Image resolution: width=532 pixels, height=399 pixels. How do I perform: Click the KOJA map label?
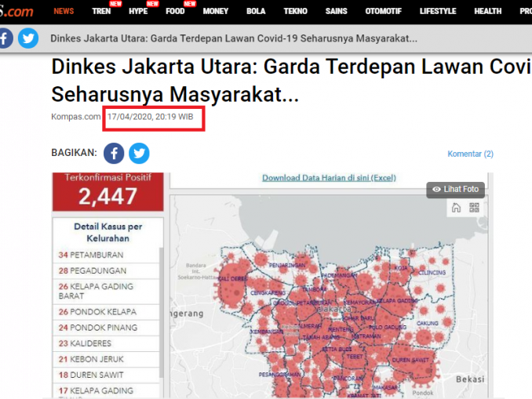point(401,268)
